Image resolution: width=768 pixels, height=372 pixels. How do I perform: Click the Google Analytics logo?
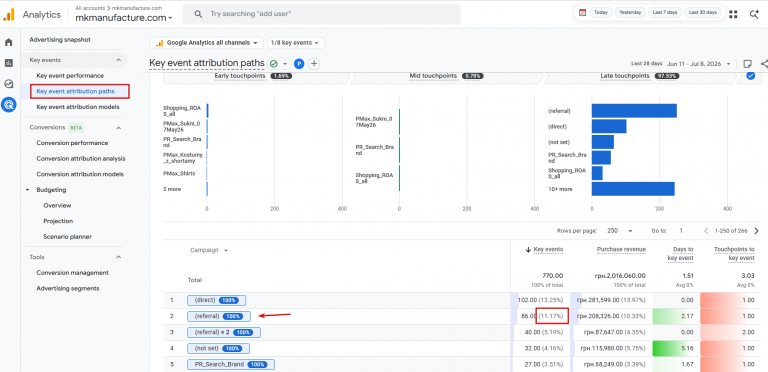[9, 15]
